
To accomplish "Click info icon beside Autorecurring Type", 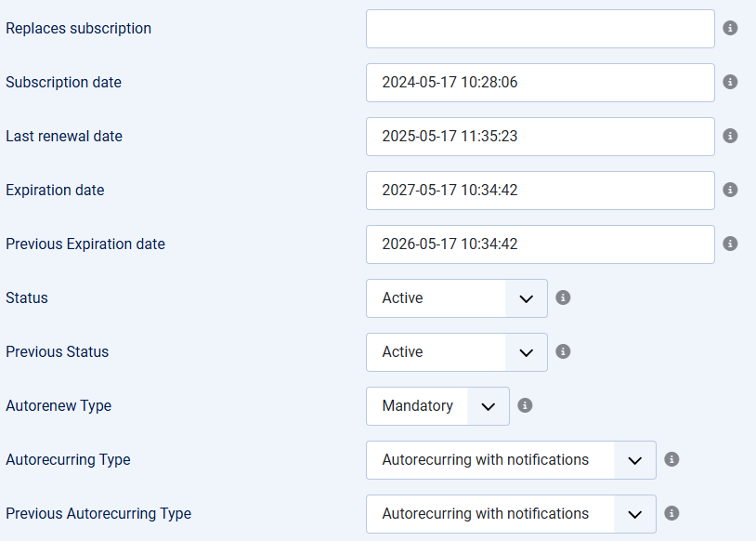I will coord(671,459).
